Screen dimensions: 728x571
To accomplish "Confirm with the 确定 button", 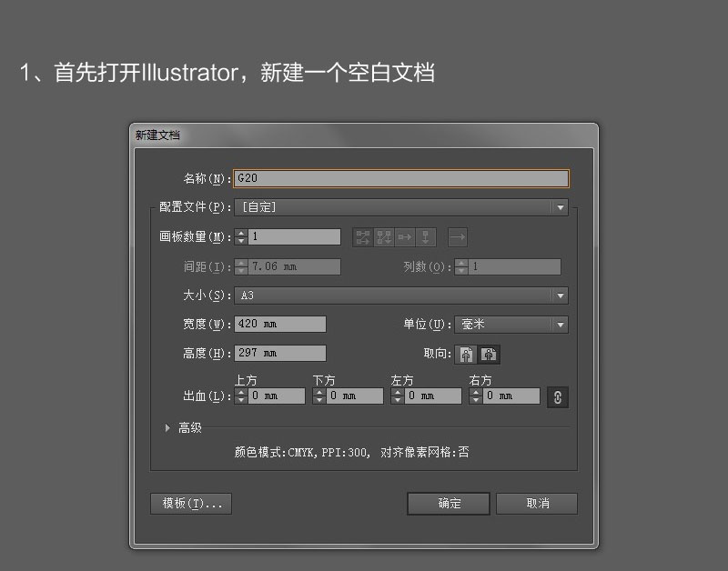I will pos(449,504).
